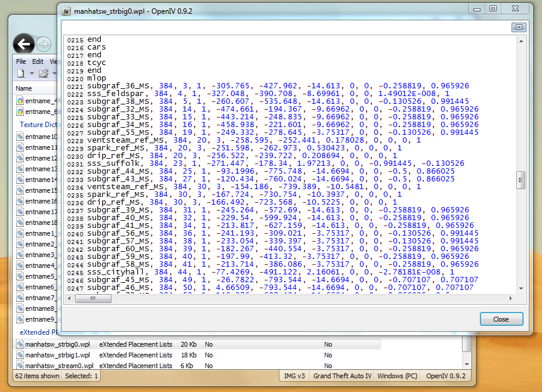Click the OpenIV icon in viewer title bar
Image resolution: width=542 pixels, height=392 pixels.
pos(66,10)
